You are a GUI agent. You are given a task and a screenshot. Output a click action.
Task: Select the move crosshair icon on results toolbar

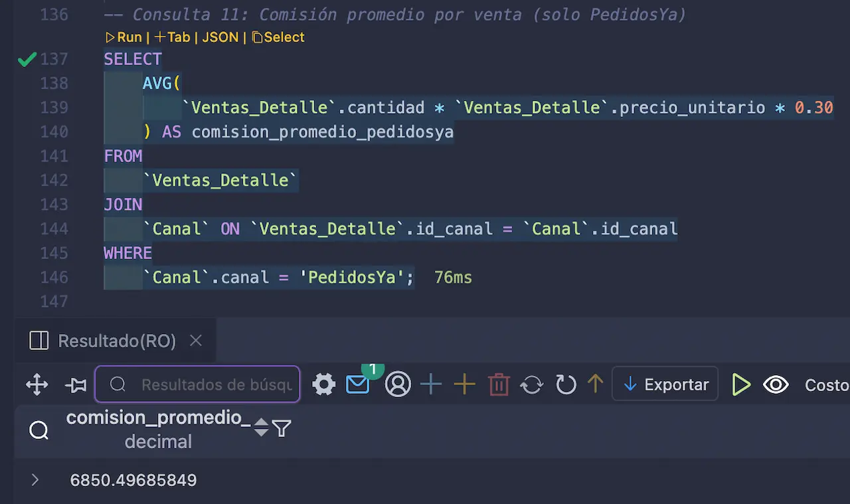[37, 384]
